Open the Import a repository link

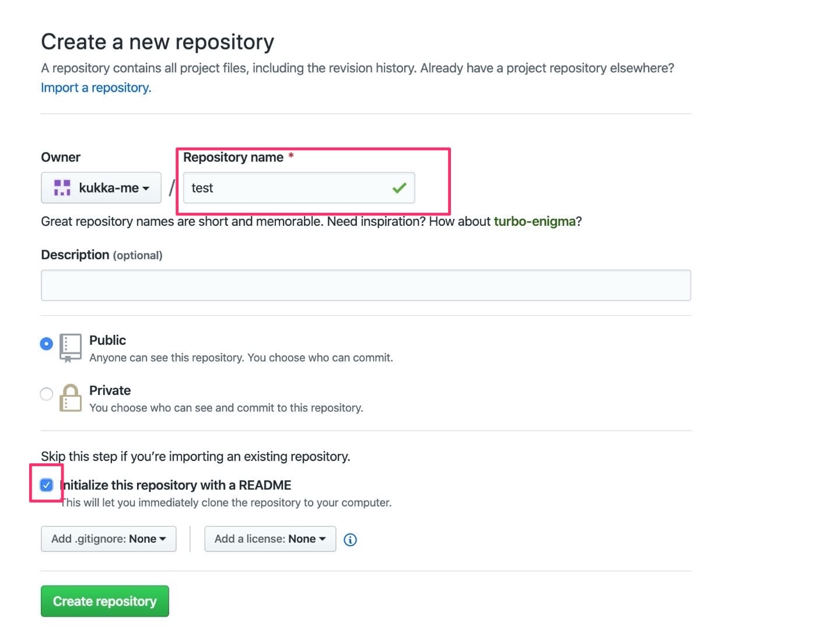(96, 88)
